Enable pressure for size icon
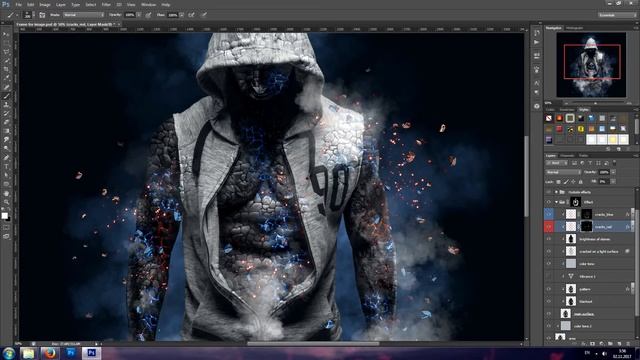Image resolution: width=640 pixels, height=360 pixels. pyautogui.click(x=204, y=15)
